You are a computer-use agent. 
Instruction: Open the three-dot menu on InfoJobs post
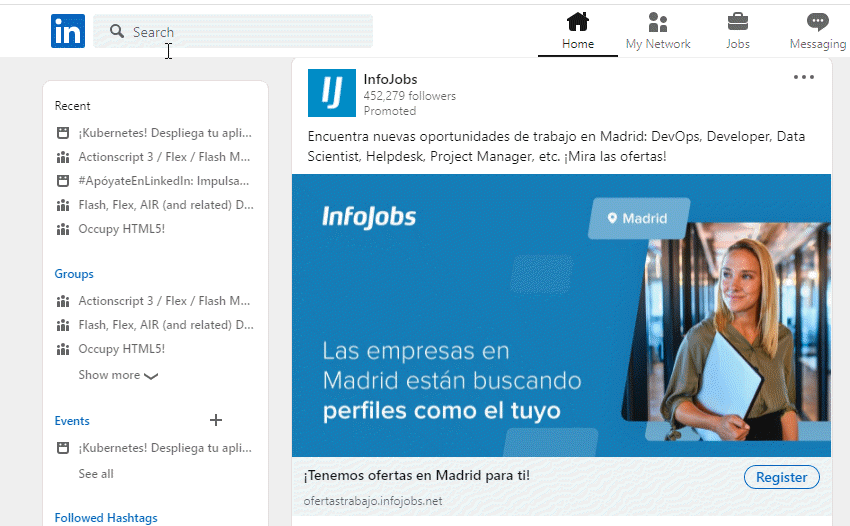[x=803, y=77]
